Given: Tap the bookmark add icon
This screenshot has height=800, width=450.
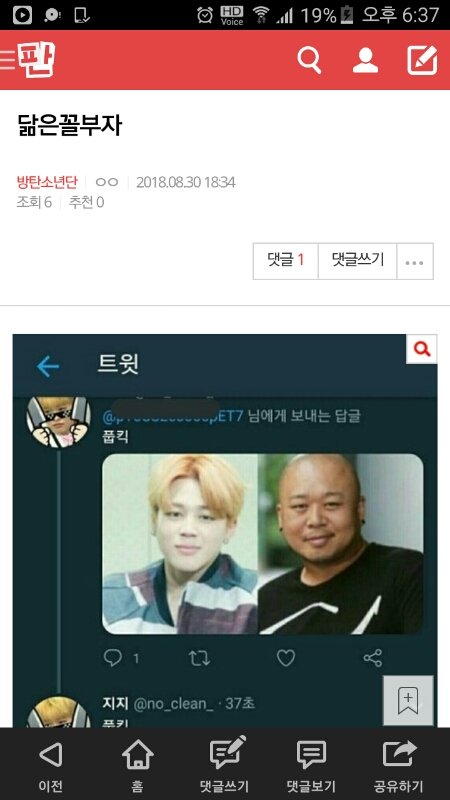Looking at the screenshot, I should pos(408,701).
